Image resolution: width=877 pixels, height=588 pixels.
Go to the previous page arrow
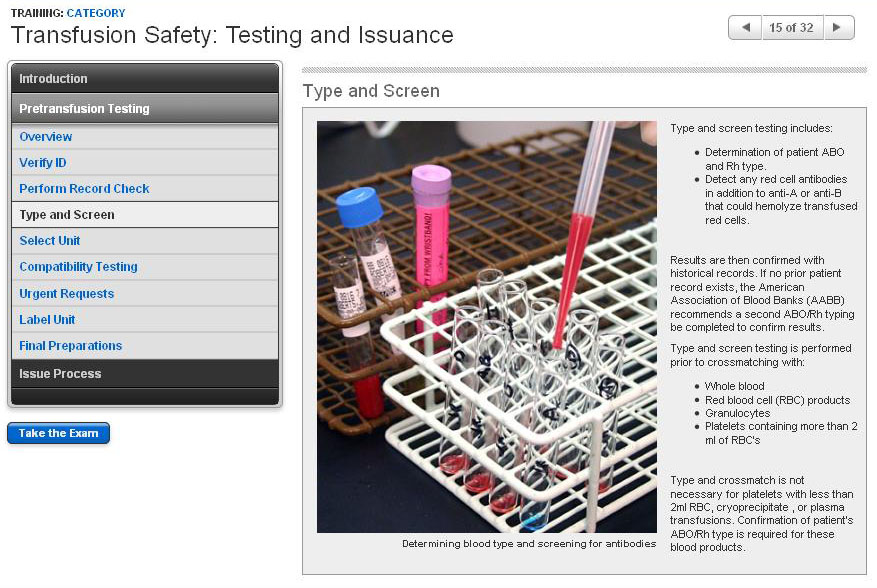tap(745, 28)
